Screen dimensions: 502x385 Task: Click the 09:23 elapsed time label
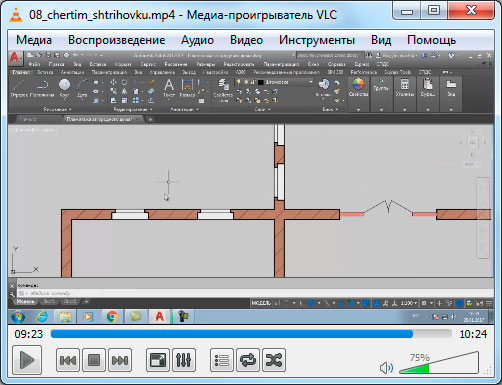pos(29,334)
